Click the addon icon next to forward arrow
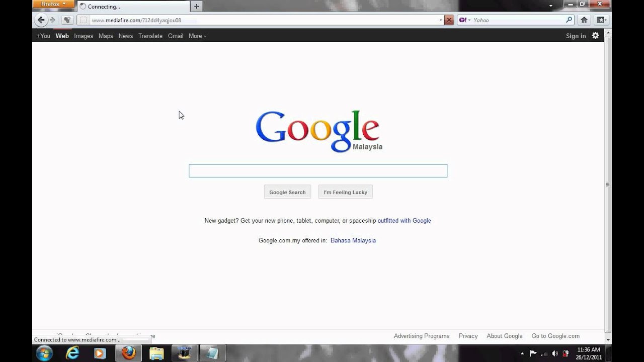Image resolution: width=644 pixels, height=362 pixels. [67, 20]
